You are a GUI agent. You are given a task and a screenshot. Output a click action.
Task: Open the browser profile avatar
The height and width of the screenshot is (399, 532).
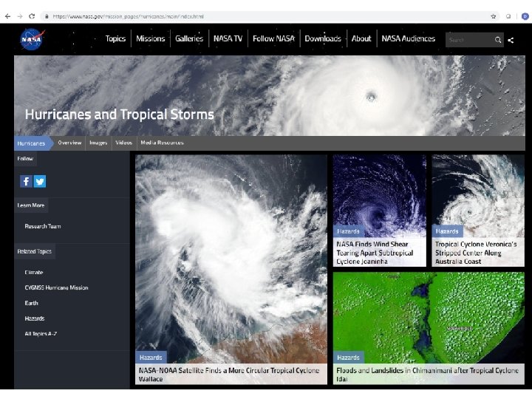[x=525, y=16]
